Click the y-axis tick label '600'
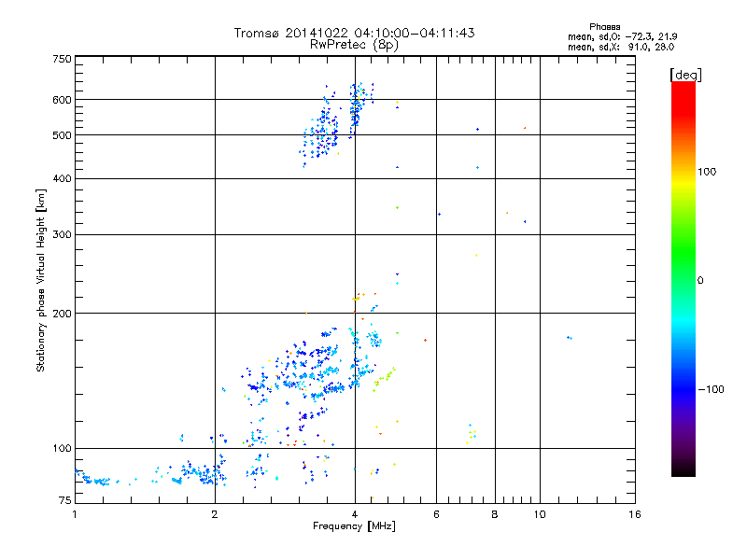Viewport: 747px width, 560px height. 62,100
